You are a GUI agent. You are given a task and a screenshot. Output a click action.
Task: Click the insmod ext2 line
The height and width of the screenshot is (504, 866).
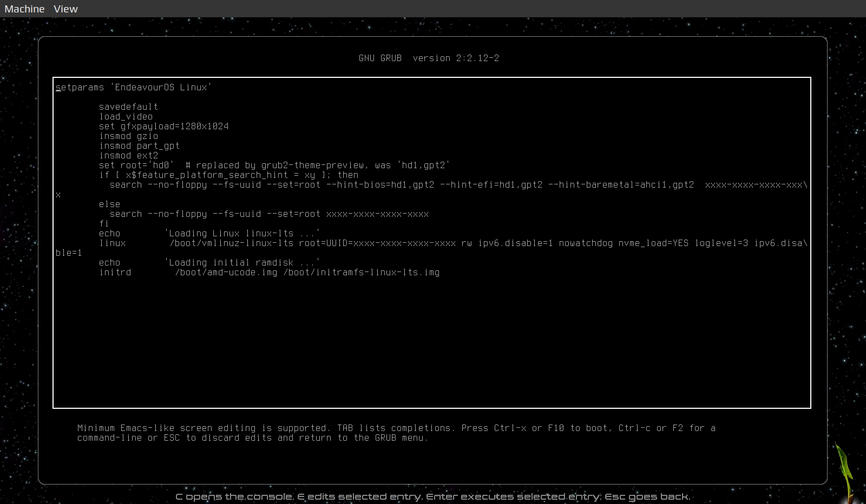pos(128,155)
